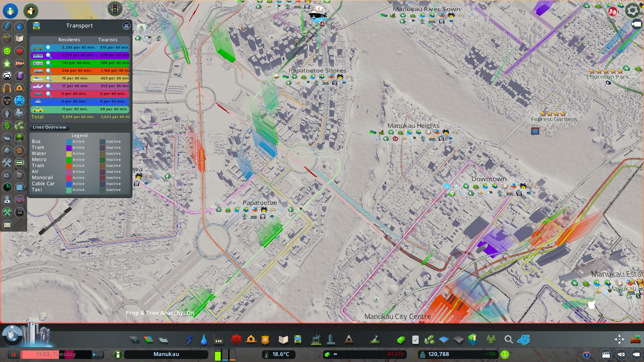Viewport: 644px width, 362px height.
Task: Toggle Bus line visibility magnifier
Action: (48, 47)
